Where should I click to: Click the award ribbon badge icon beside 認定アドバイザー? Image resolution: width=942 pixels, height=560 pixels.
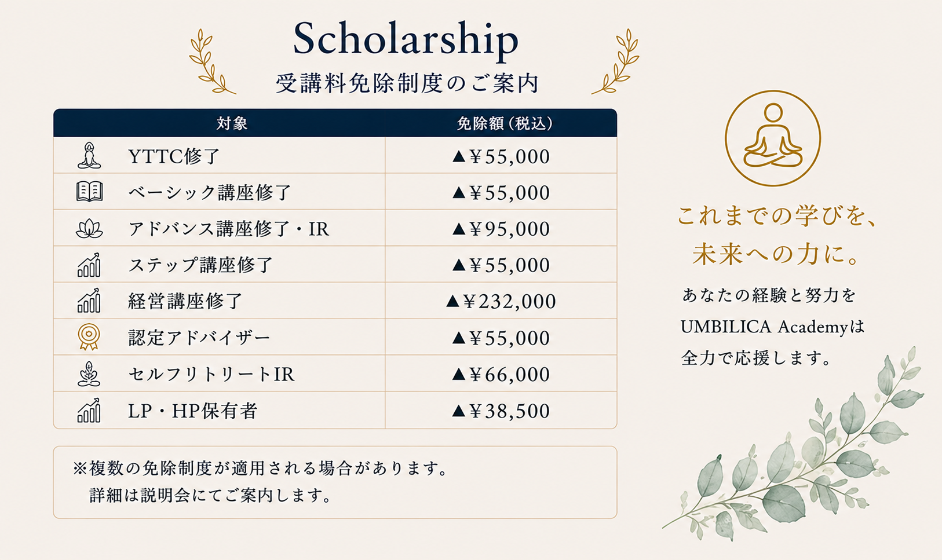pyautogui.click(x=89, y=337)
